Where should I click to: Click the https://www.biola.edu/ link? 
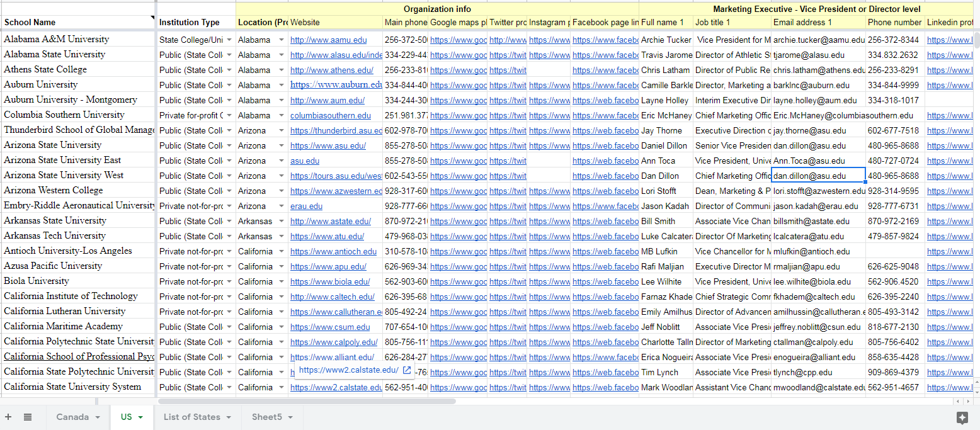point(330,281)
